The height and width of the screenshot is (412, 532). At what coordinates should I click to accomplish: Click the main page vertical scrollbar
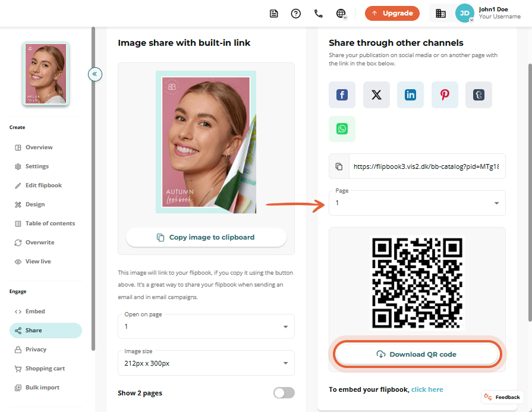530,192
